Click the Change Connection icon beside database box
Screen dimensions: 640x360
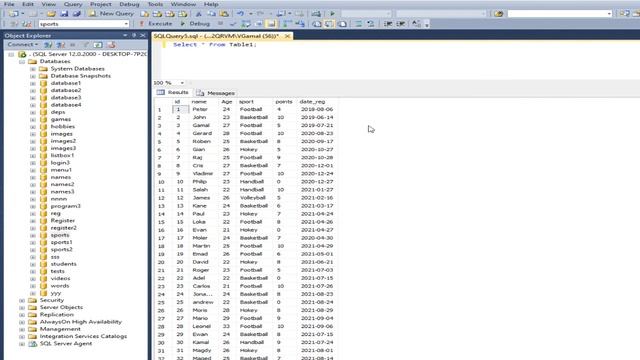27,24
